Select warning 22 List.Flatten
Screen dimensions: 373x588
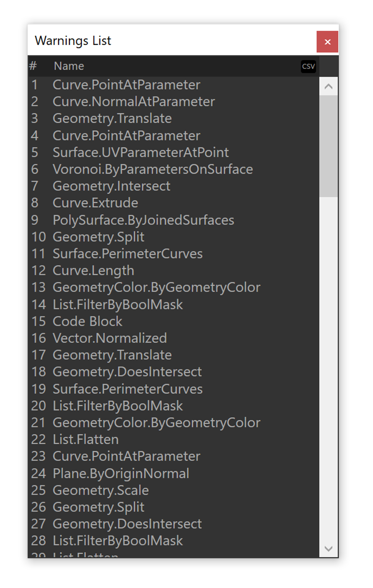click(86, 439)
